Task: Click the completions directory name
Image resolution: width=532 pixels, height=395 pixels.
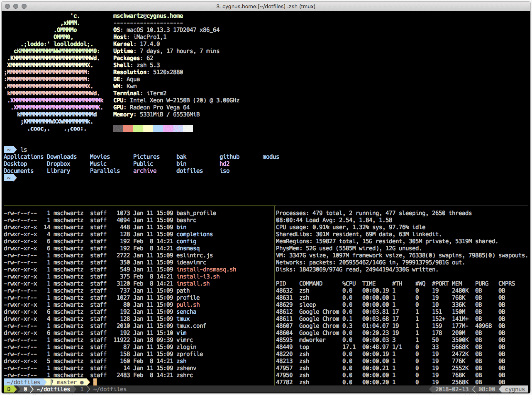Action: click(x=195, y=234)
